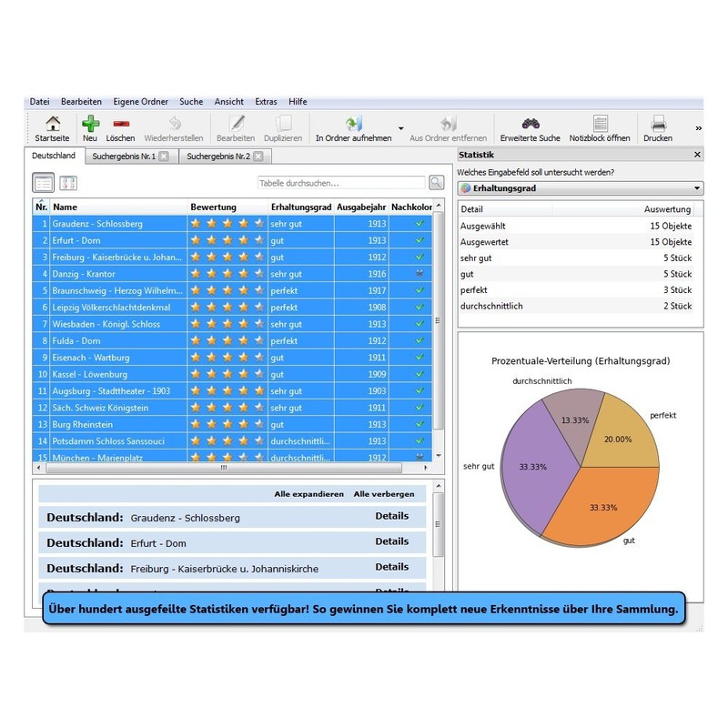Click In Ordner aufnehmen icon
This screenshot has height=728, width=728.
pyautogui.click(x=354, y=124)
